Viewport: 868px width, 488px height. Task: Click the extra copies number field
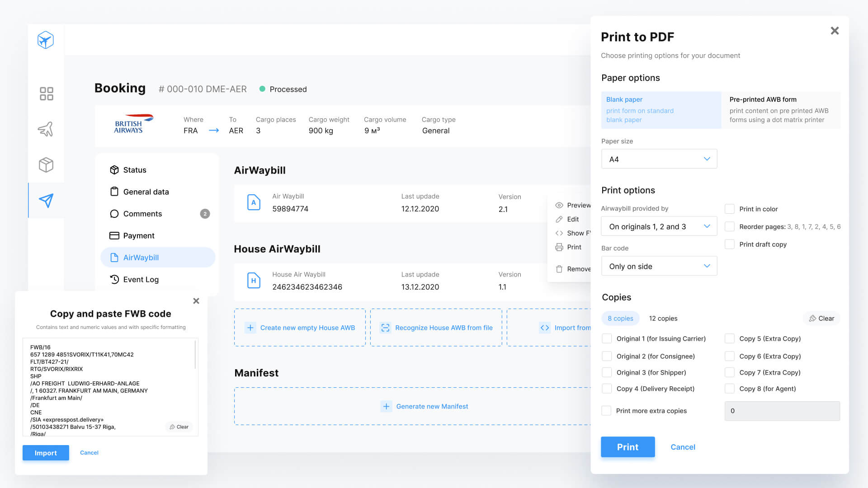coord(782,411)
